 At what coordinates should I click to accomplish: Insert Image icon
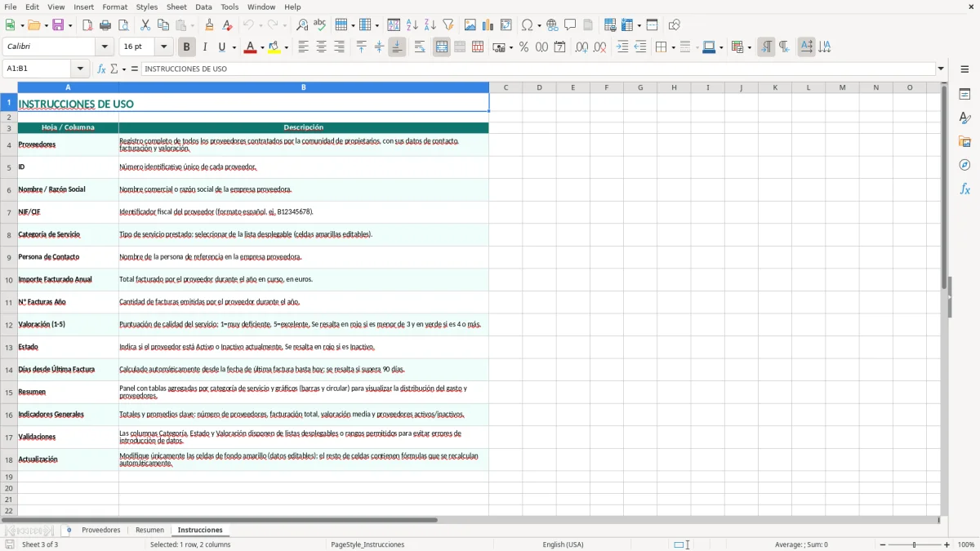click(470, 25)
